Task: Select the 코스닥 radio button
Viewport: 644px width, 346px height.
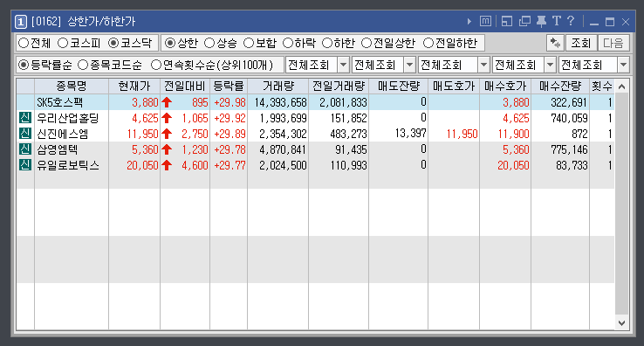Action: pyautogui.click(x=113, y=43)
